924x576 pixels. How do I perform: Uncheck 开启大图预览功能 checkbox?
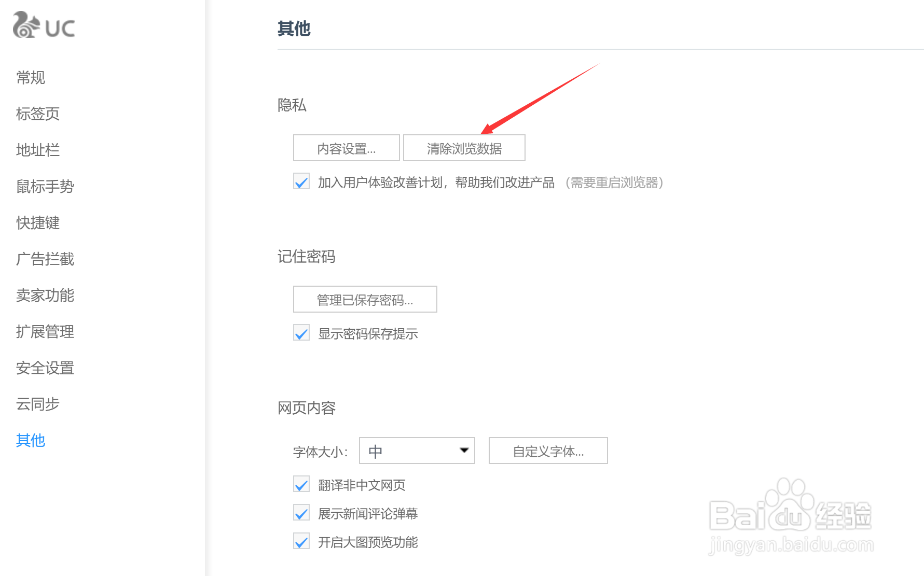pos(301,542)
